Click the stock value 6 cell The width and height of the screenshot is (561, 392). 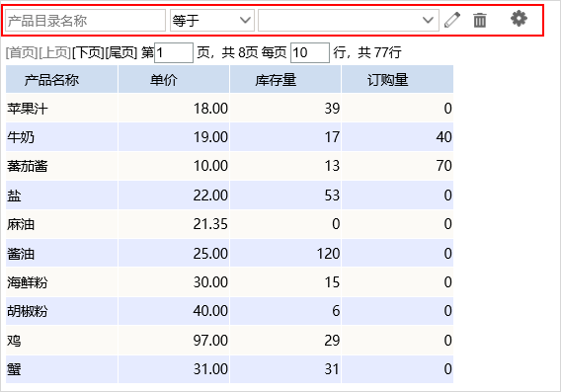point(285,311)
